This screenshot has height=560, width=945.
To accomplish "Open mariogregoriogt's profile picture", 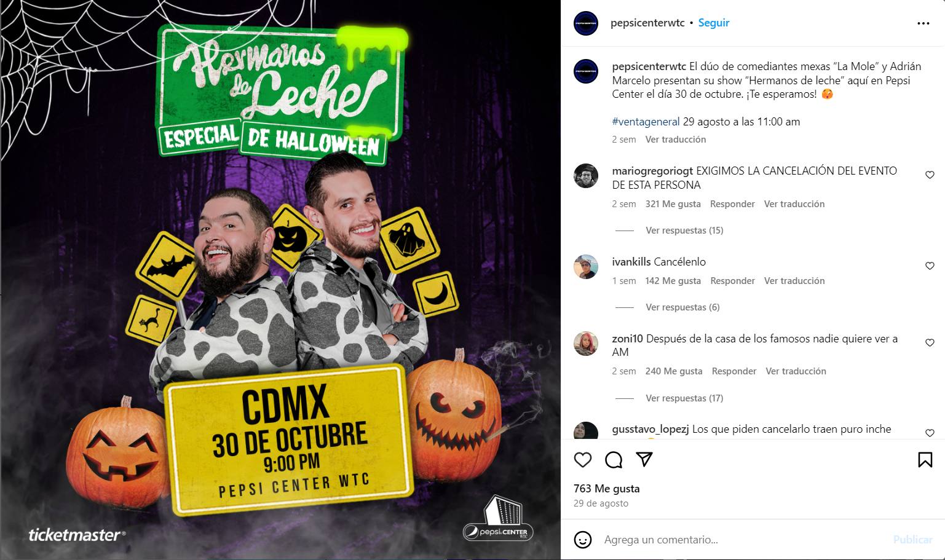I will [586, 176].
